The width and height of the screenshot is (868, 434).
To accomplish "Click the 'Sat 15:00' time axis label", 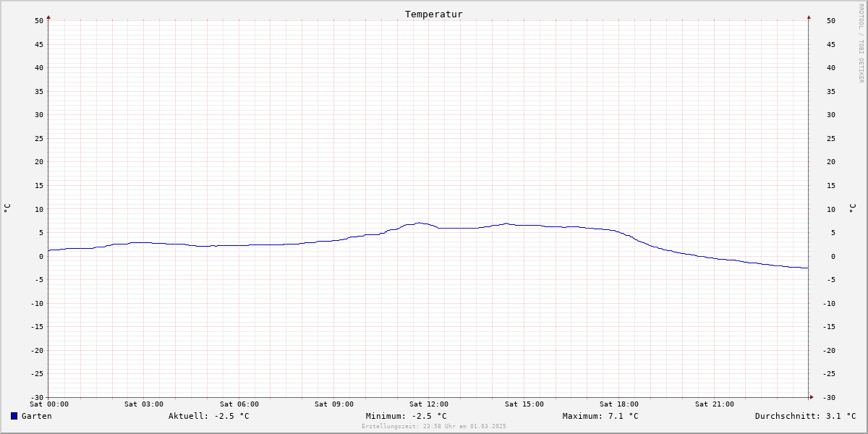I will [x=524, y=404].
